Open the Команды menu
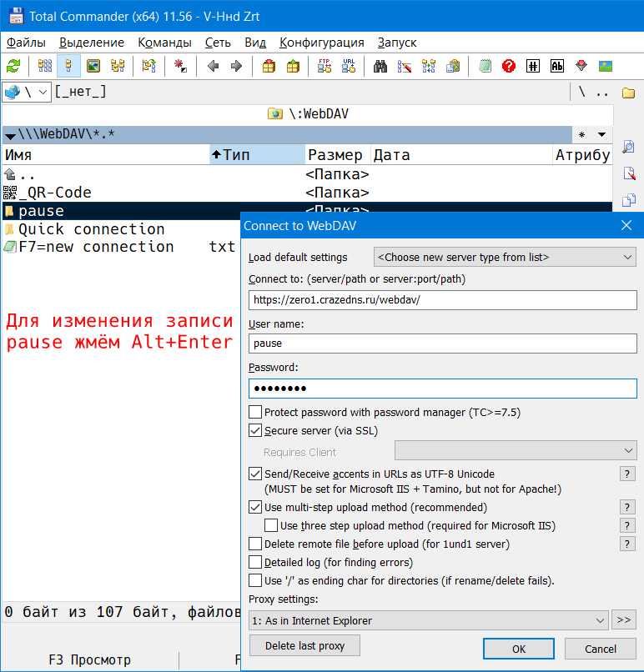This screenshot has width=644, height=672. tap(164, 43)
